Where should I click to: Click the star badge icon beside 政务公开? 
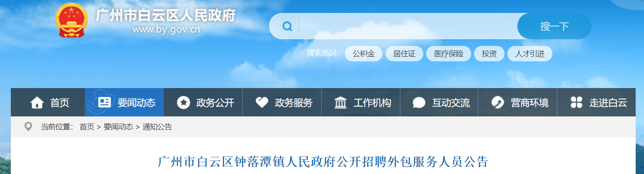[x=183, y=103]
